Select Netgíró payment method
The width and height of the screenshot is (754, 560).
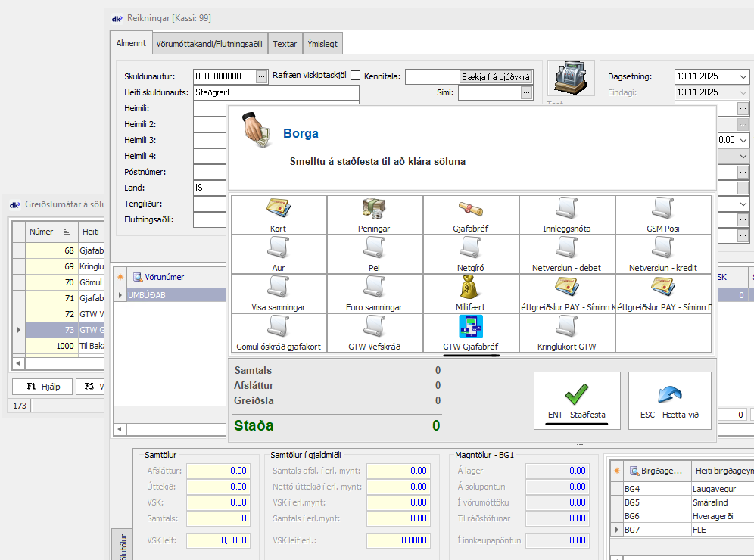coord(470,253)
